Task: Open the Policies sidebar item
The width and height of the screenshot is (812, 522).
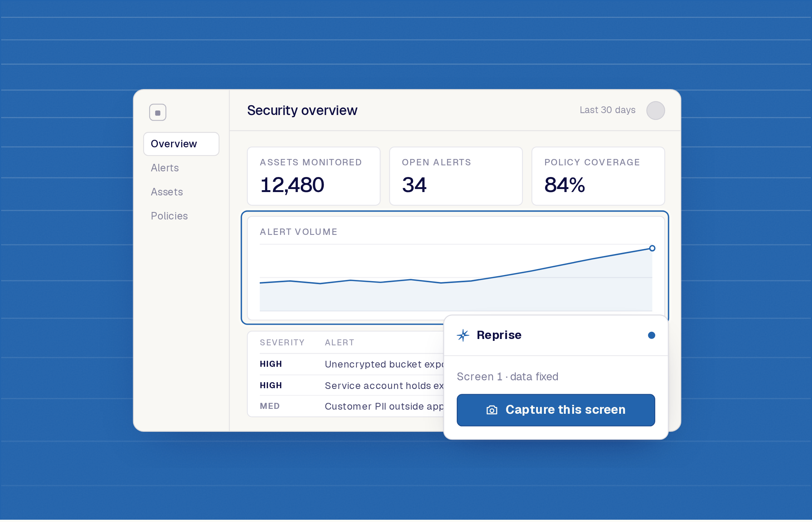Action: (x=169, y=216)
